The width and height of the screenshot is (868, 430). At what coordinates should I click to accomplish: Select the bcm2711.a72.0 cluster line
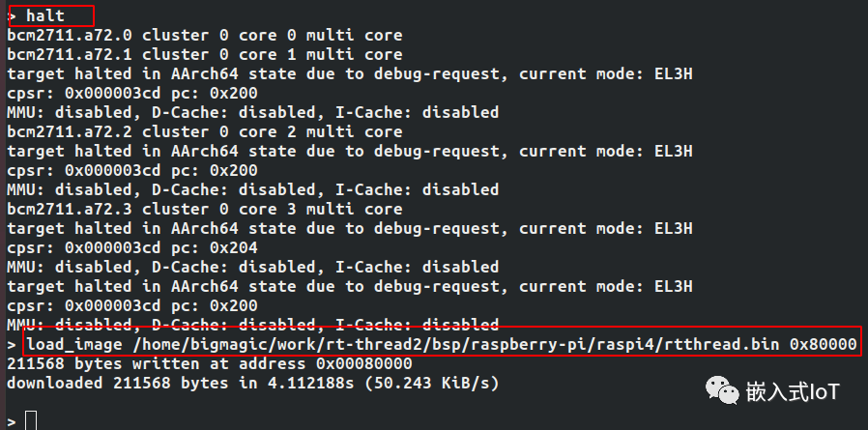(205, 35)
